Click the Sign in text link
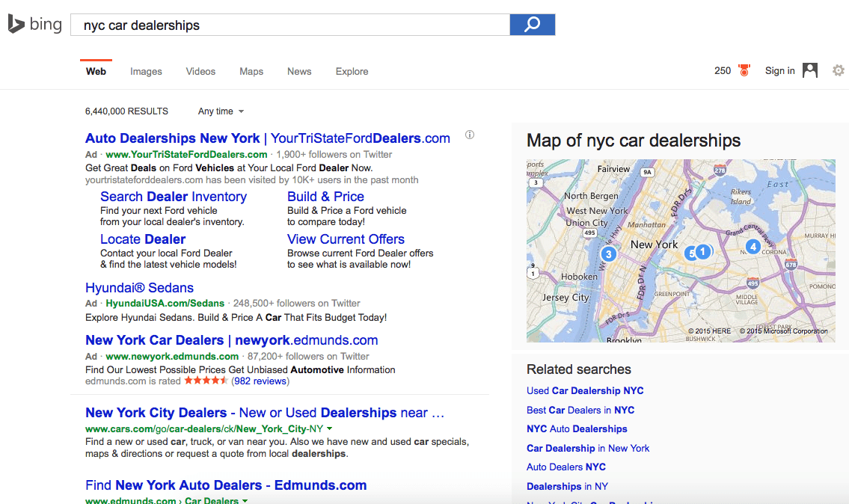The width and height of the screenshot is (849, 504). (x=779, y=70)
